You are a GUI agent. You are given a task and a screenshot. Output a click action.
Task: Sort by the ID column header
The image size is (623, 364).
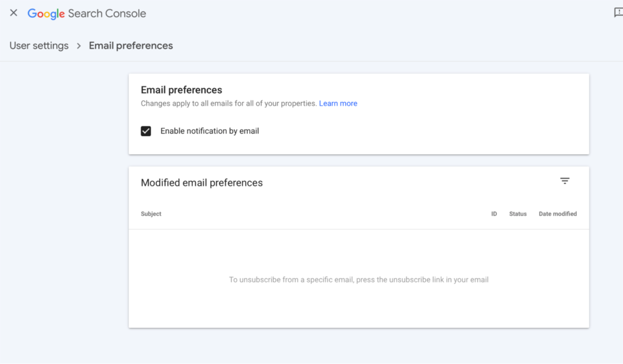tap(494, 214)
